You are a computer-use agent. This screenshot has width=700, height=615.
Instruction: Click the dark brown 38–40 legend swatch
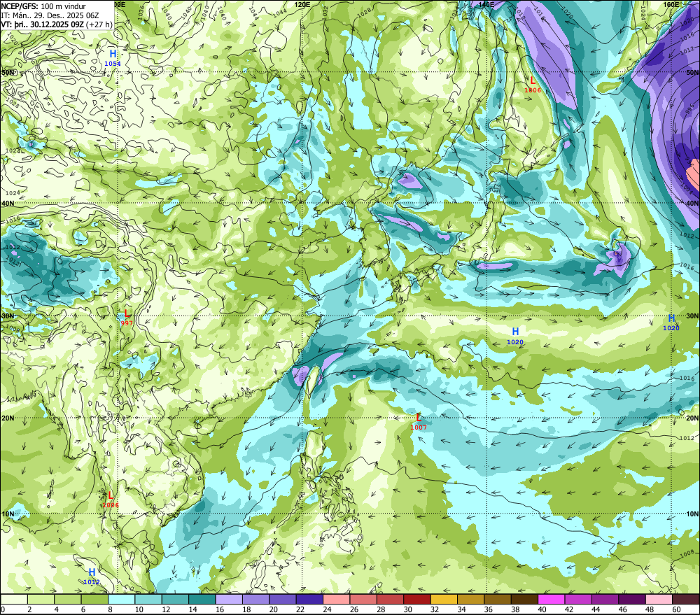pyautogui.click(x=524, y=599)
